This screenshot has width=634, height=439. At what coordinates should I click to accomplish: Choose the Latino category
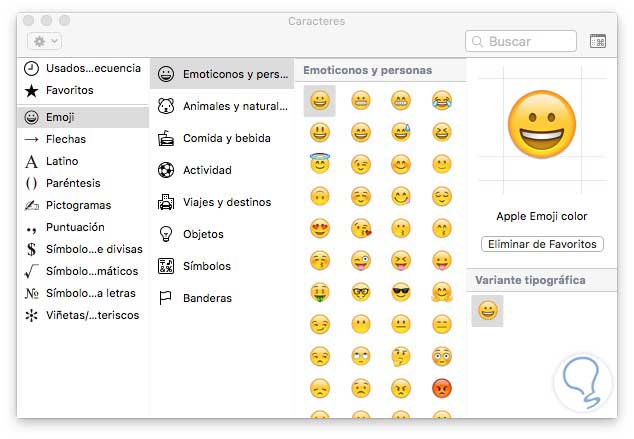click(x=62, y=161)
